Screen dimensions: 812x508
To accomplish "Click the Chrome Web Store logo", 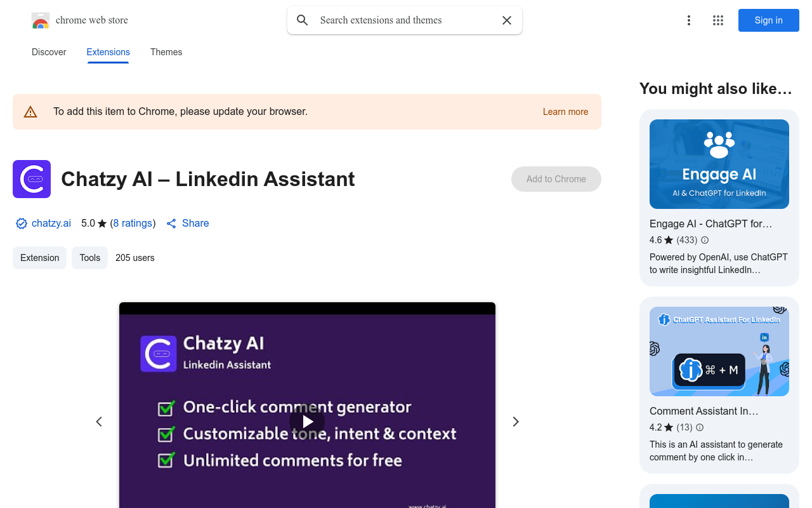I will (x=41, y=20).
